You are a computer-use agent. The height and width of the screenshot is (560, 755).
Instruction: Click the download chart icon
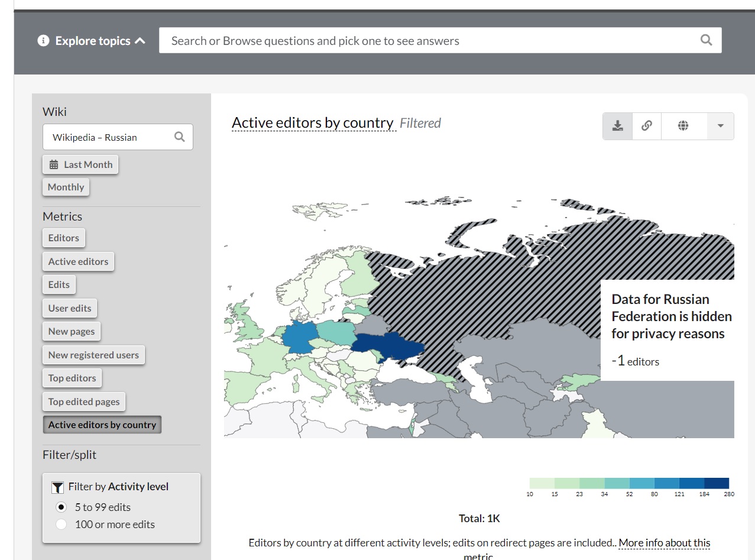pos(618,126)
